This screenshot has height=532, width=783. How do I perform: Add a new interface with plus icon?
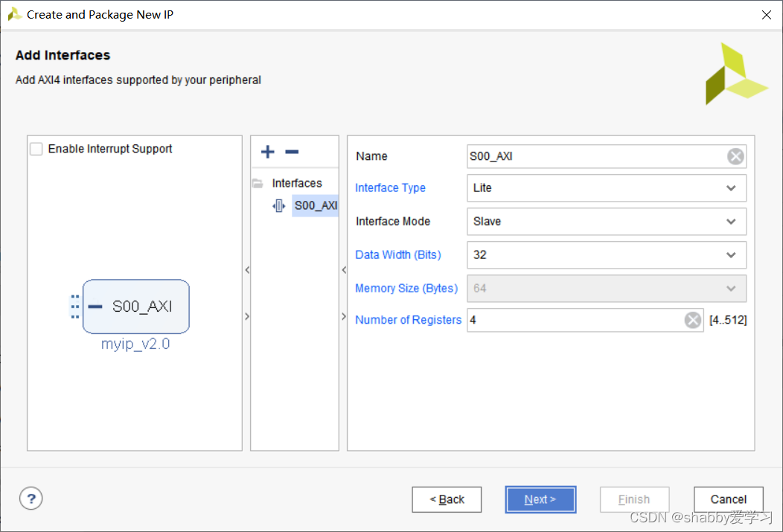[x=268, y=152]
